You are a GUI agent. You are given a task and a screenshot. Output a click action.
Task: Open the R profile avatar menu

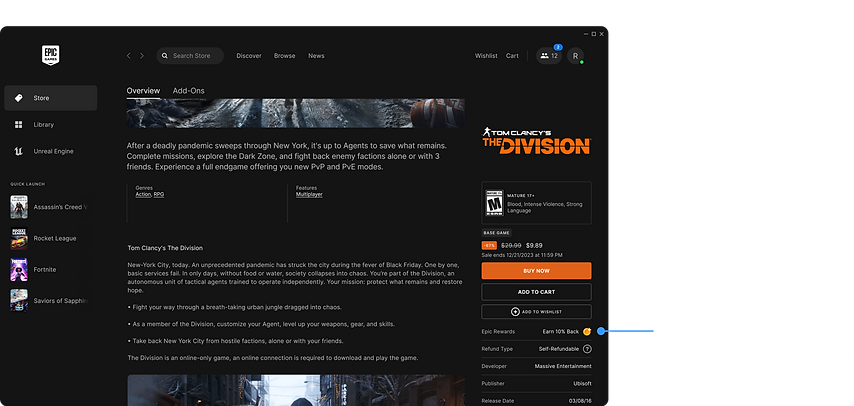(x=575, y=56)
